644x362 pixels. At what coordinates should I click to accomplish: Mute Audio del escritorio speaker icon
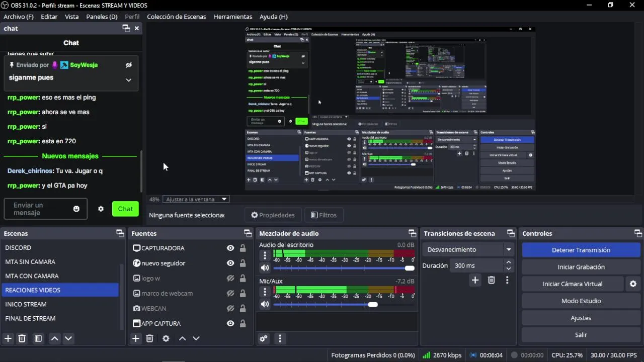pyautogui.click(x=265, y=268)
